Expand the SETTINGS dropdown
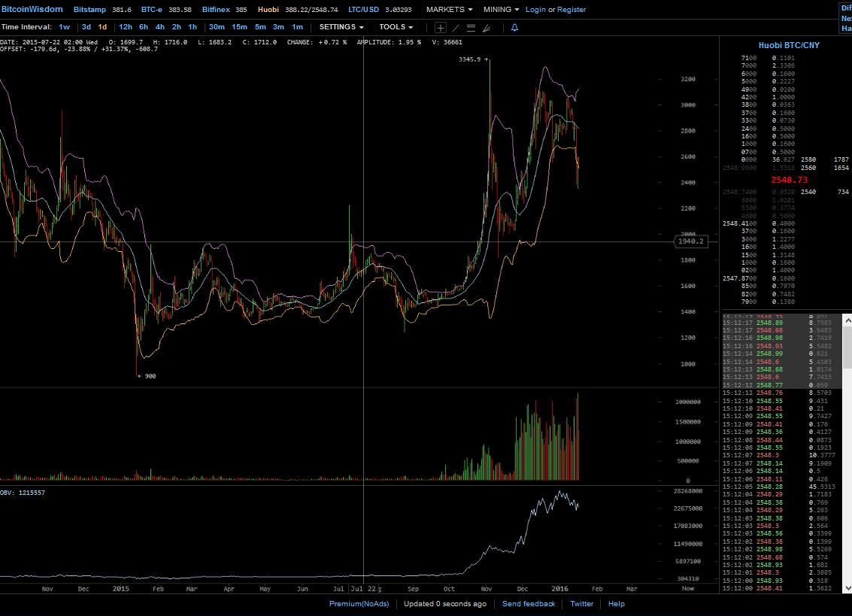This screenshot has height=616, width=852. tap(341, 26)
